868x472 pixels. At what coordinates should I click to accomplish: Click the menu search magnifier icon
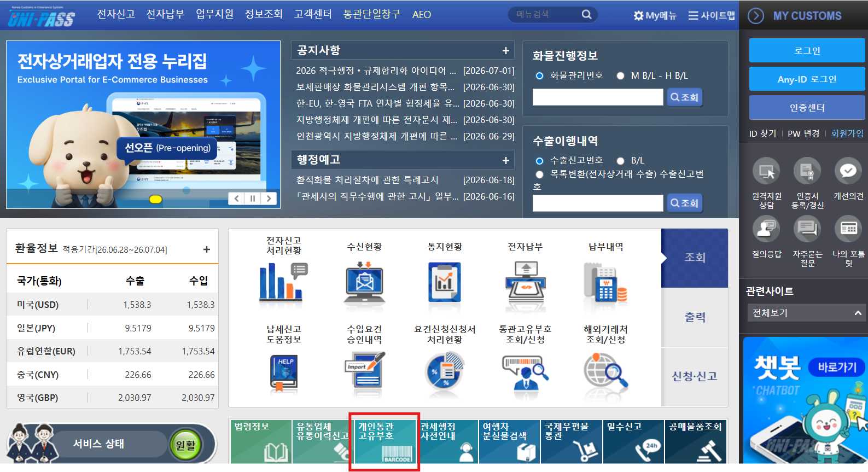pyautogui.click(x=586, y=15)
